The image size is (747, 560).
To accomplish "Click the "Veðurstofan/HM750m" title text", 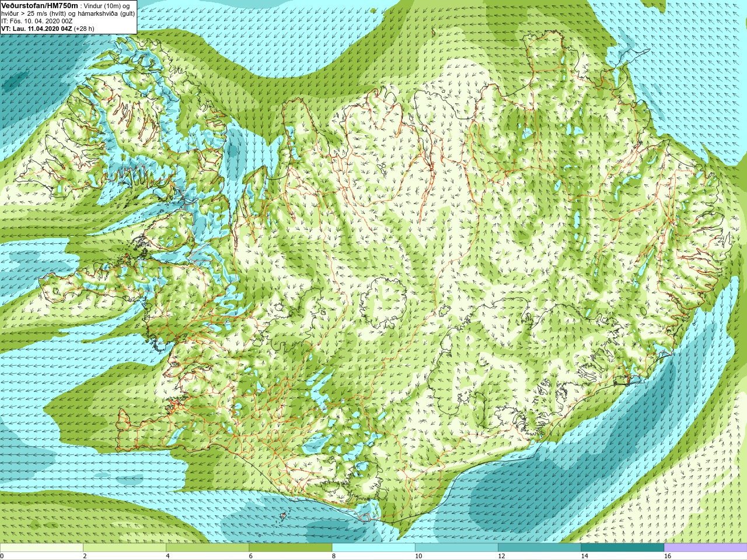I will [40, 5].
